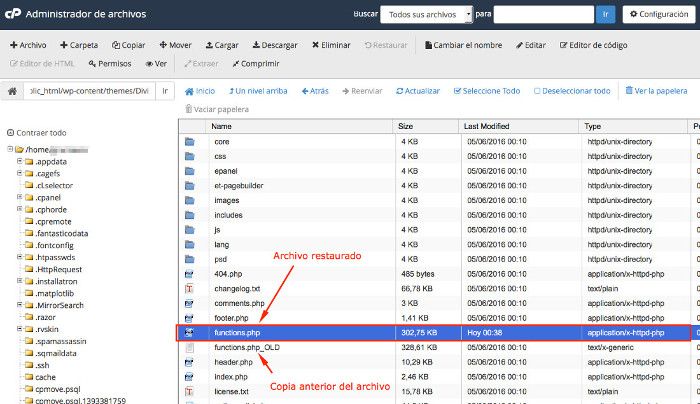Click the Ver eye button

click(156, 64)
